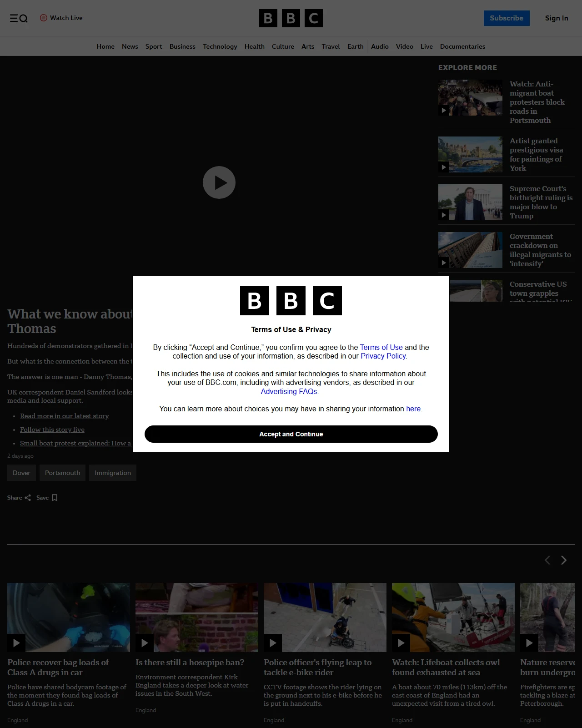Open 'Follow this story live' link

[52, 430]
